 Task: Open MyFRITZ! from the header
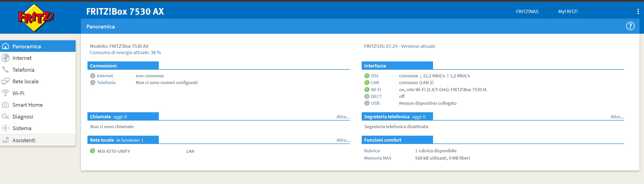[568, 12]
